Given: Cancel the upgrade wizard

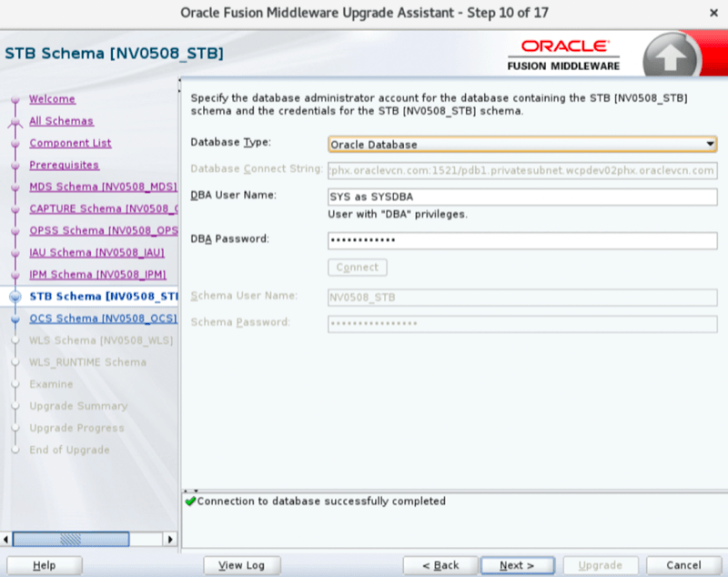Looking at the screenshot, I should click(683, 565).
